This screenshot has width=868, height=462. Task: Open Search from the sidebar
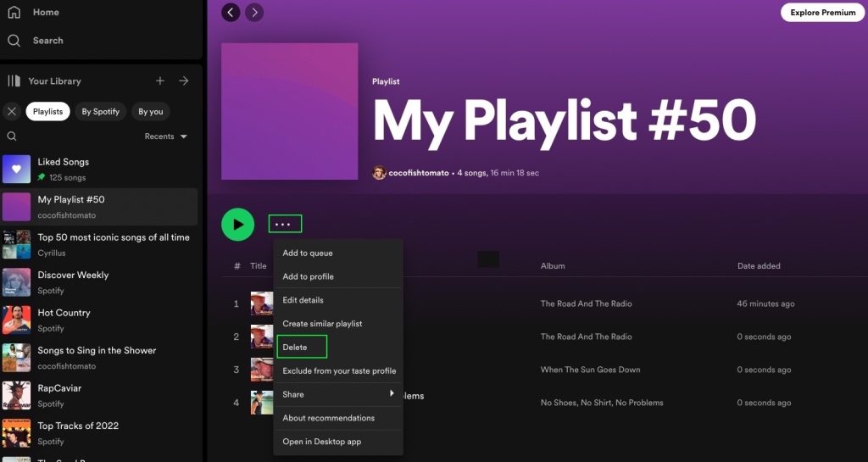(x=14, y=41)
